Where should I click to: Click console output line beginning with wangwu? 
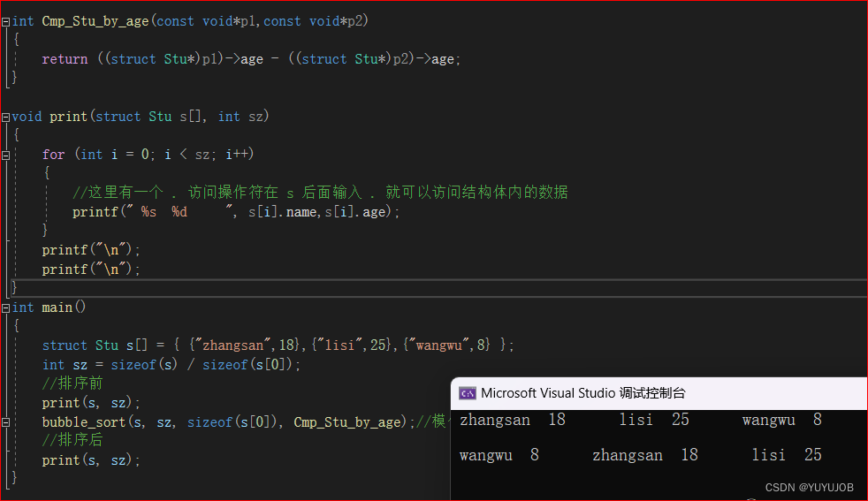click(641, 455)
